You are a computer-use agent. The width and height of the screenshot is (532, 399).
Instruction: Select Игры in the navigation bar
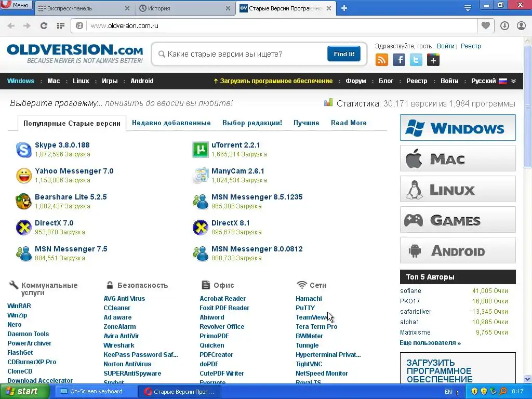(110, 81)
